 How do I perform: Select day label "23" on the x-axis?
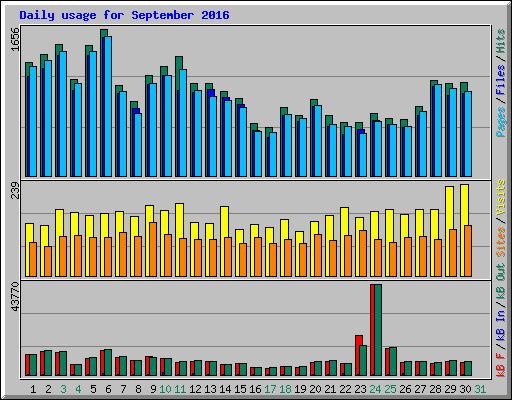pyautogui.click(x=360, y=389)
